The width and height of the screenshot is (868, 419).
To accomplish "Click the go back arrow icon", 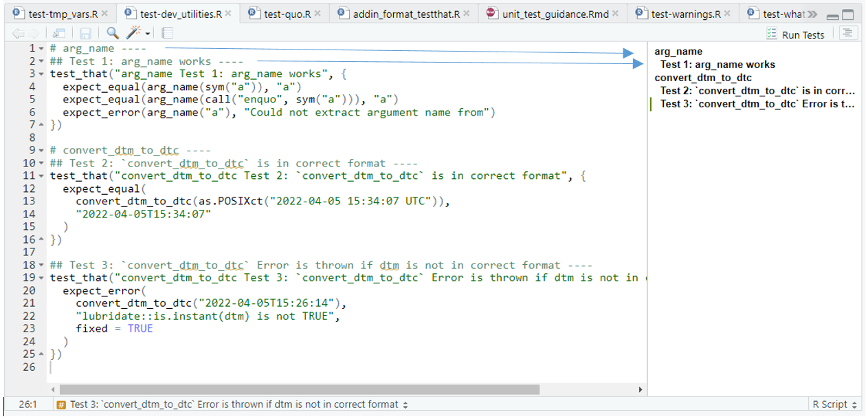I will tap(18, 33).
